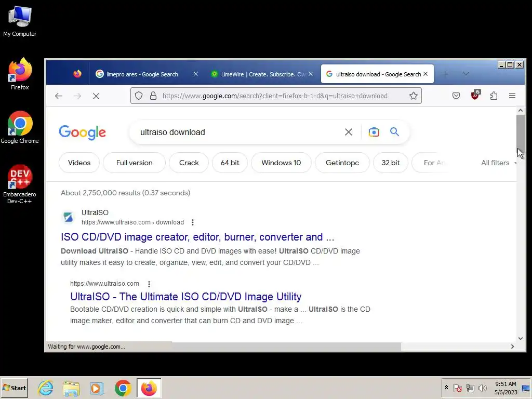Screen dimensions: 532x399
Task: Open the Extensions puzzle piece icon
Action: [494, 96]
